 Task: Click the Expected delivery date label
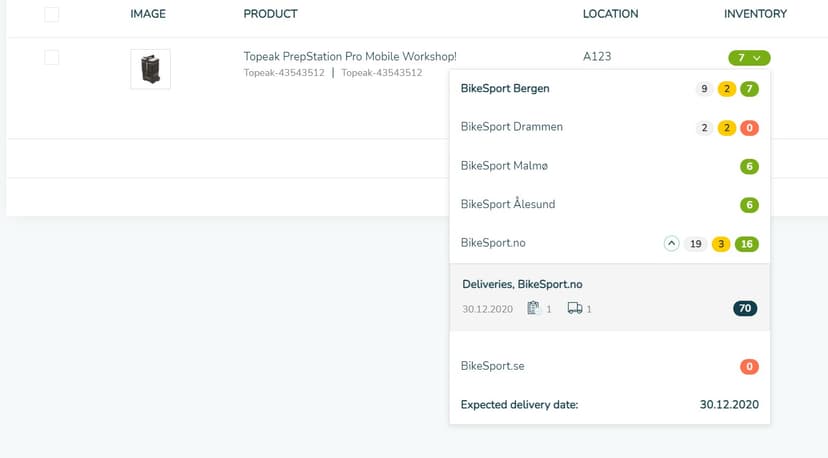519,405
